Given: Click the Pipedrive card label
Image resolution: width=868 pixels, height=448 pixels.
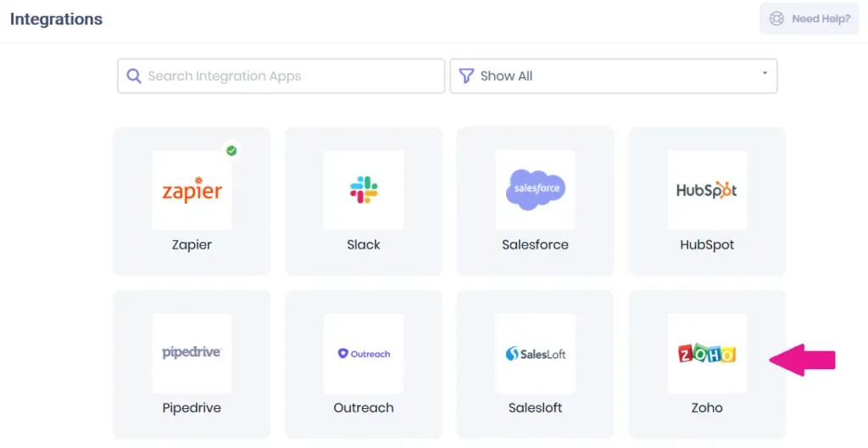Looking at the screenshot, I should [x=192, y=407].
